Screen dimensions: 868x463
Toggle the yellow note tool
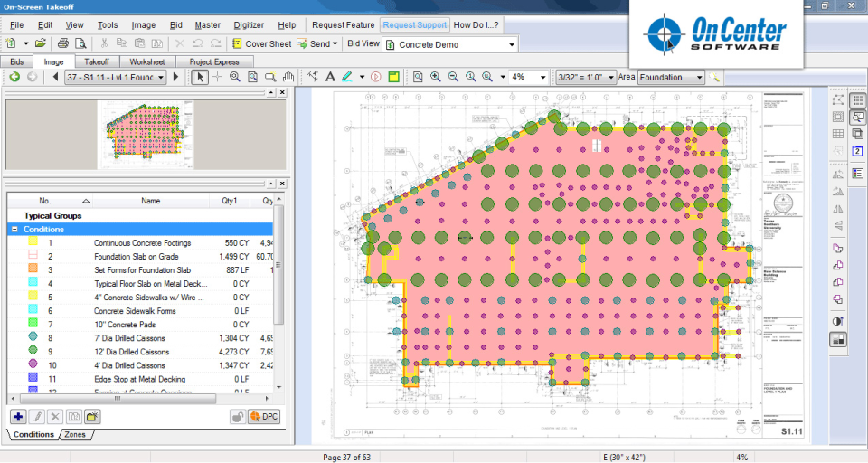click(394, 78)
